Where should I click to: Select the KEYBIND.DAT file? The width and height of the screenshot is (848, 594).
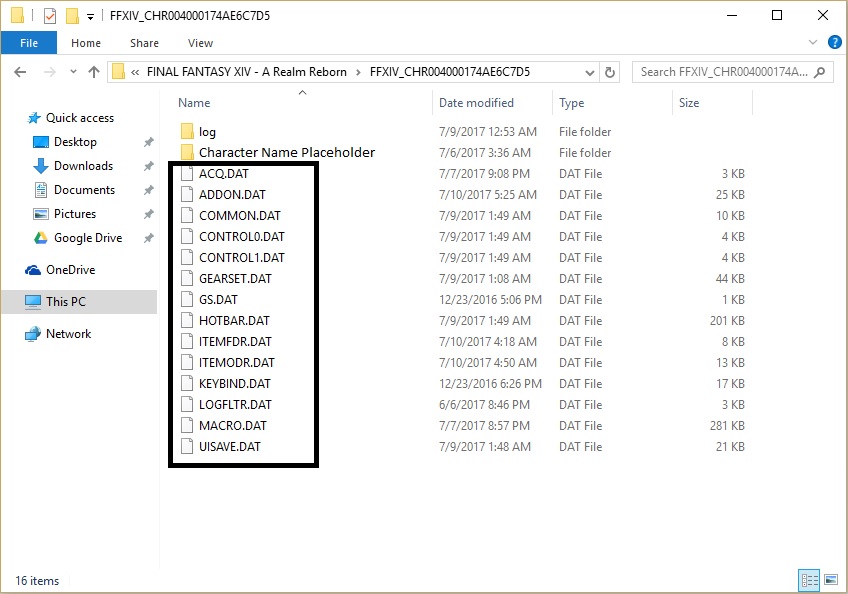235,384
